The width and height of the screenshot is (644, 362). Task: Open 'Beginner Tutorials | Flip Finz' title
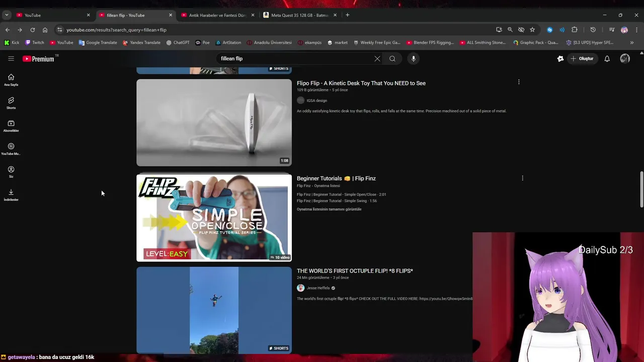point(336,178)
